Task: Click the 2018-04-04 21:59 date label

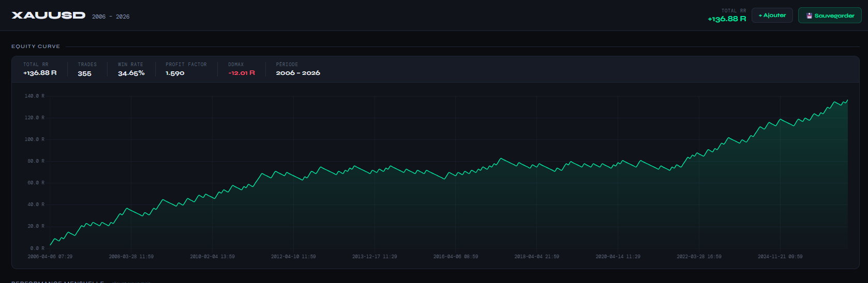Action: (536, 257)
